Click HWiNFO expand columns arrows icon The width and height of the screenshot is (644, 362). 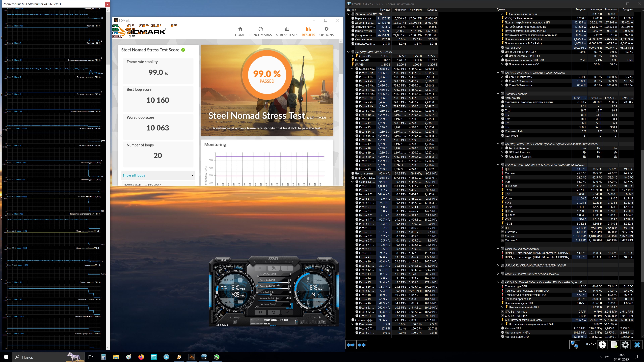(x=351, y=345)
